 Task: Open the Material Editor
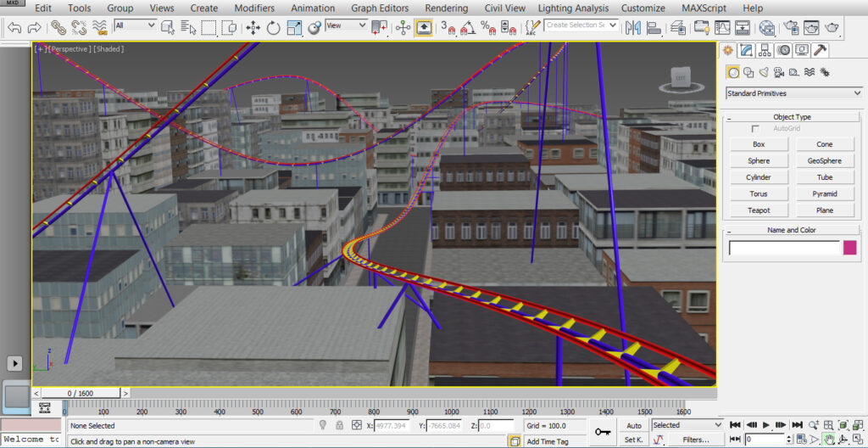pos(766,27)
